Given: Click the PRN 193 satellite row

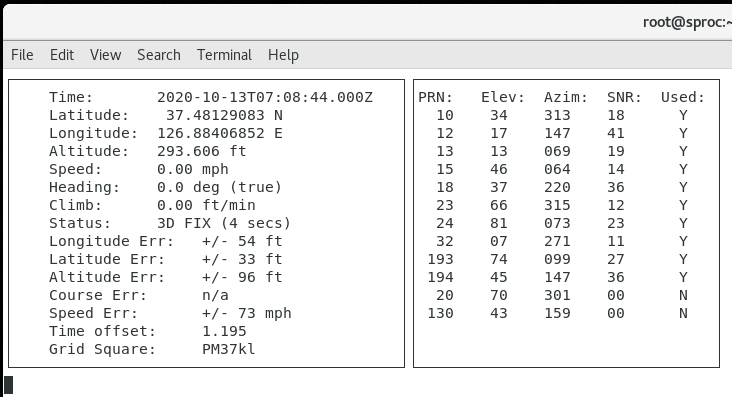Looking at the screenshot, I should (x=566, y=259).
